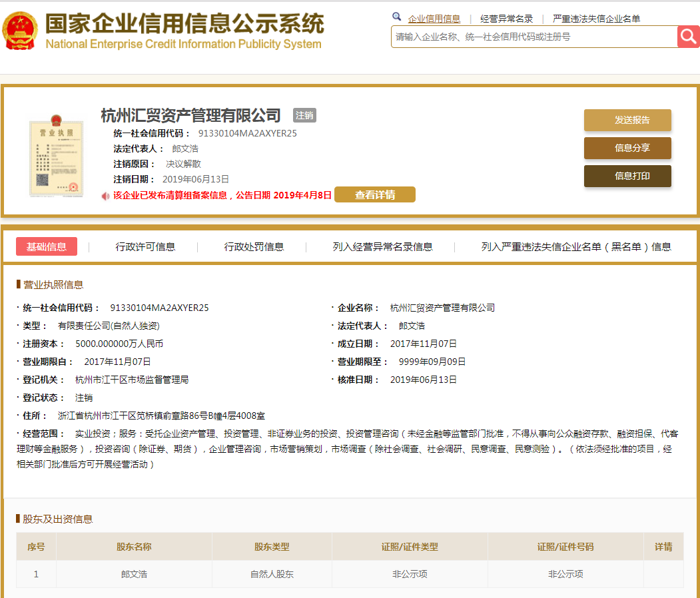Screen dimensions: 700x598
Task: Focus the enterprise name search input field
Action: [x=533, y=37]
